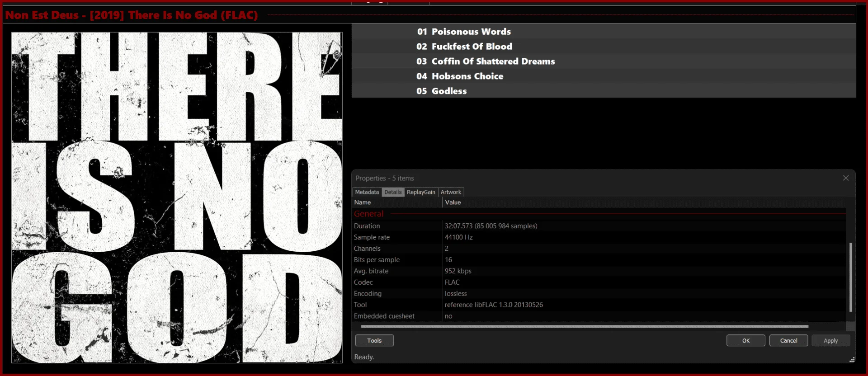Viewport: 868px width, 376px height.
Task: Click the horizontal scrollbar in Properties
Action: coord(585,326)
